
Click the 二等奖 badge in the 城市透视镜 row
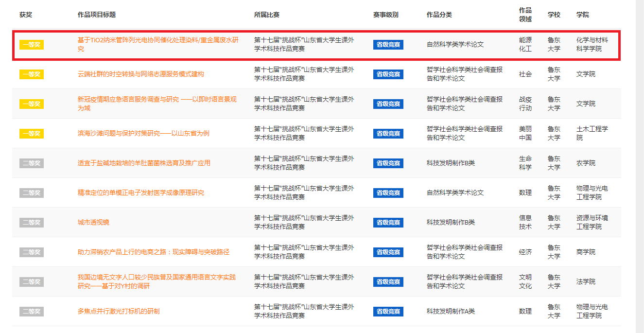pyautogui.click(x=32, y=223)
